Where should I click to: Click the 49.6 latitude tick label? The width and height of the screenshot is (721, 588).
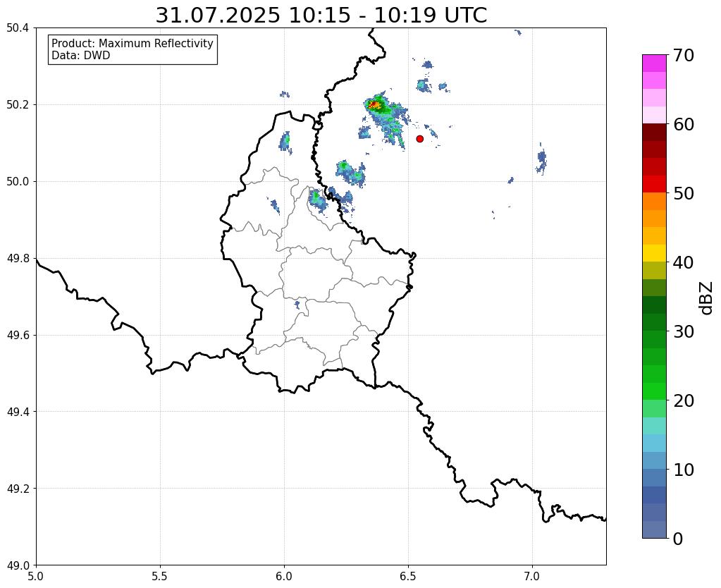pos(18,335)
